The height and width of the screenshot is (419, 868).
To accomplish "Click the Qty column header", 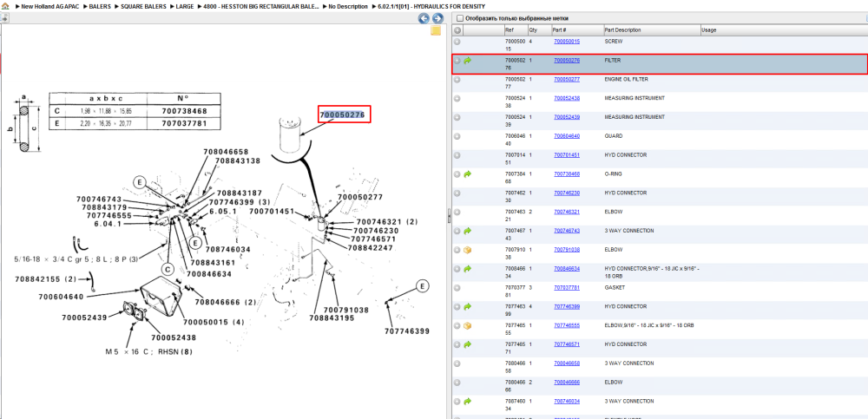I will (539, 29).
